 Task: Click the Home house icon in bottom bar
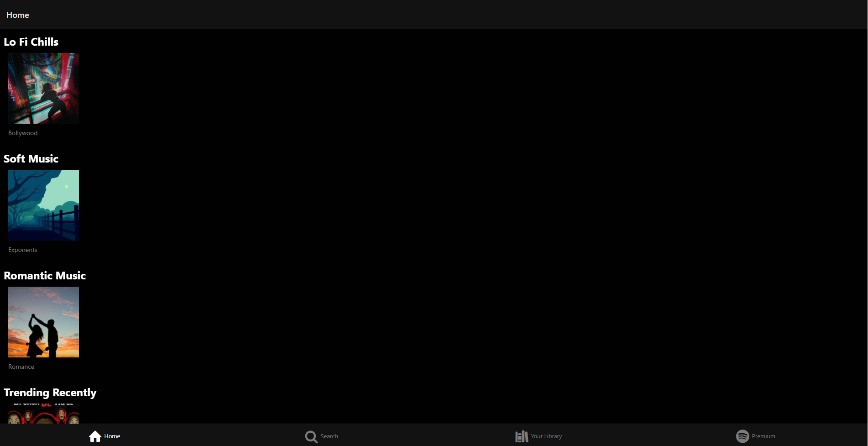tap(95, 436)
